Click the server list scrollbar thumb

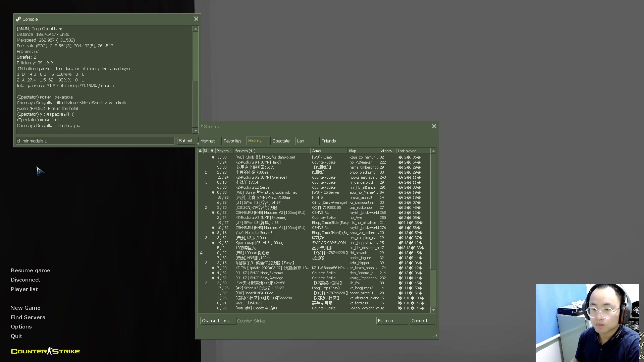click(433, 211)
